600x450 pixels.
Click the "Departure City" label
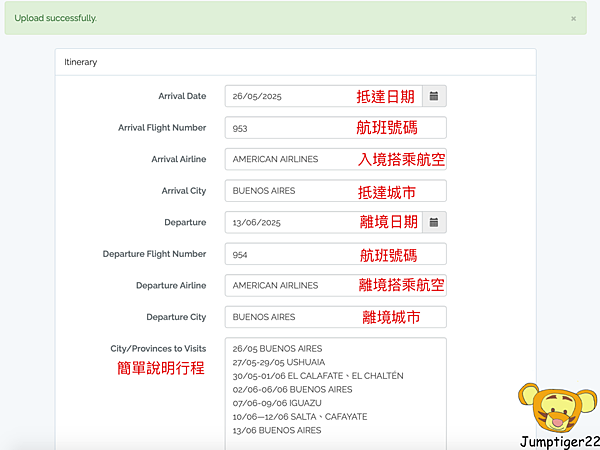point(176,317)
